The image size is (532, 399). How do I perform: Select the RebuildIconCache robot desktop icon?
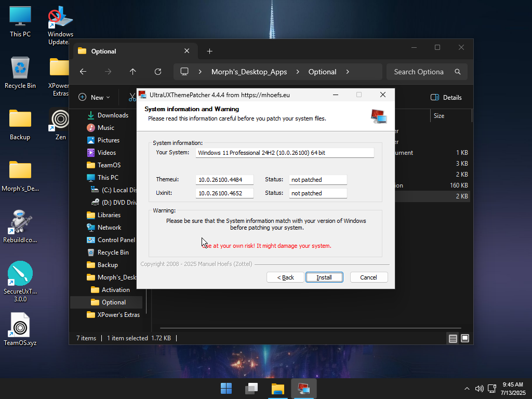20,227
